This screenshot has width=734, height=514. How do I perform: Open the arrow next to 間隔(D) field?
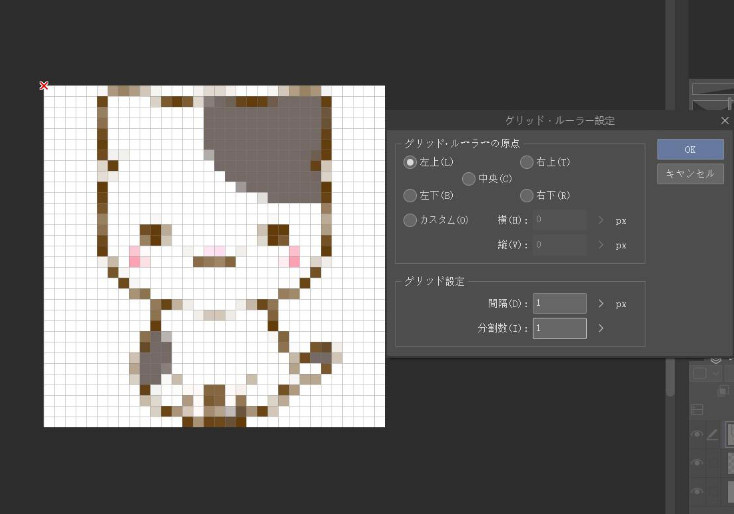coord(601,303)
